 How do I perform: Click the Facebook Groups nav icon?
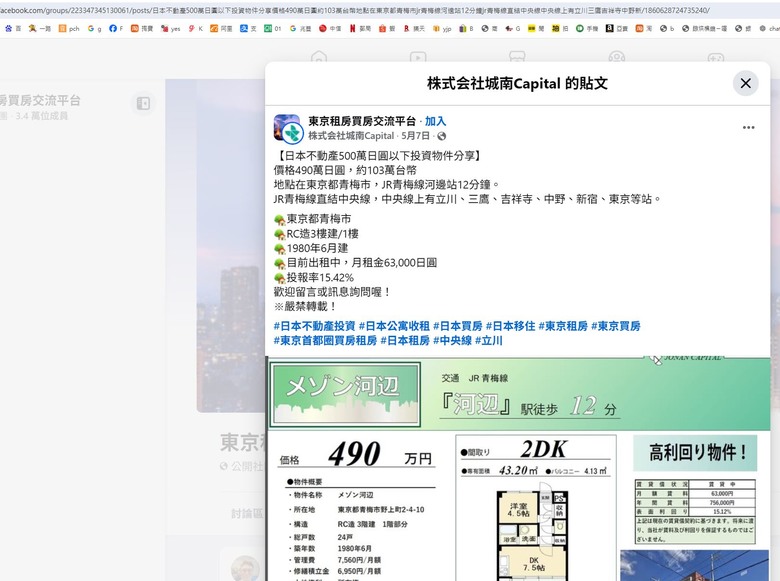click(x=616, y=57)
